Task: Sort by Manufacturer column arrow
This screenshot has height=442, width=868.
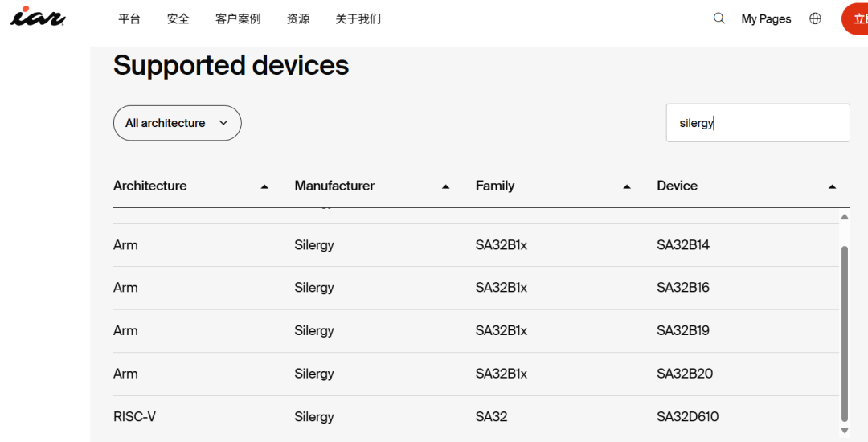Action: [446, 186]
